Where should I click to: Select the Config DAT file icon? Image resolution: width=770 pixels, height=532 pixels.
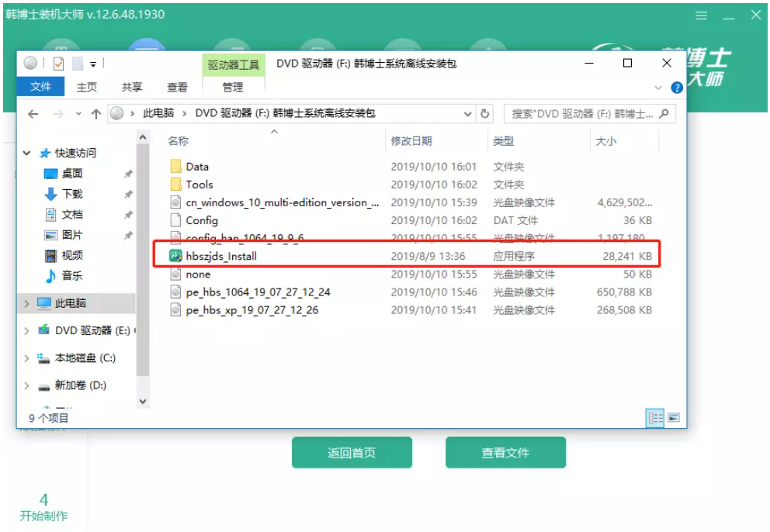coord(175,220)
